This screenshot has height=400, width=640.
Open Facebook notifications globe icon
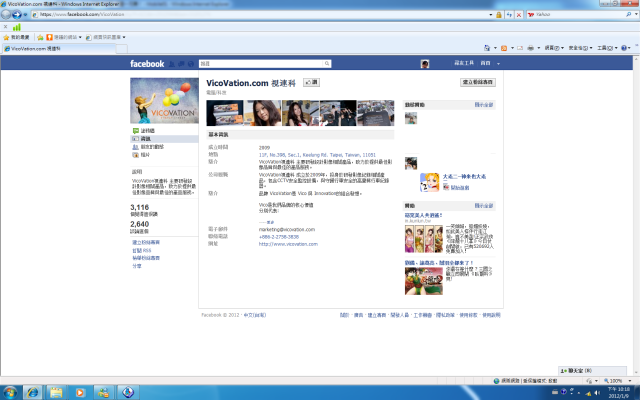click(191, 64)
